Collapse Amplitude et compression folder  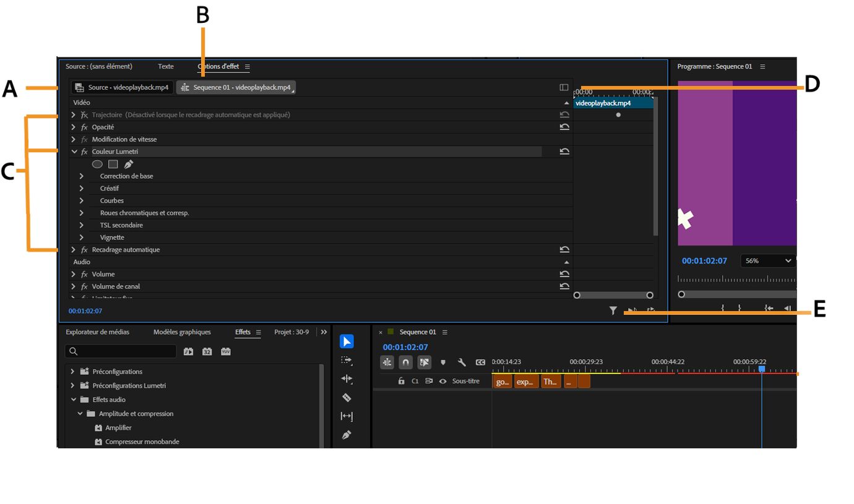(80, 414)
